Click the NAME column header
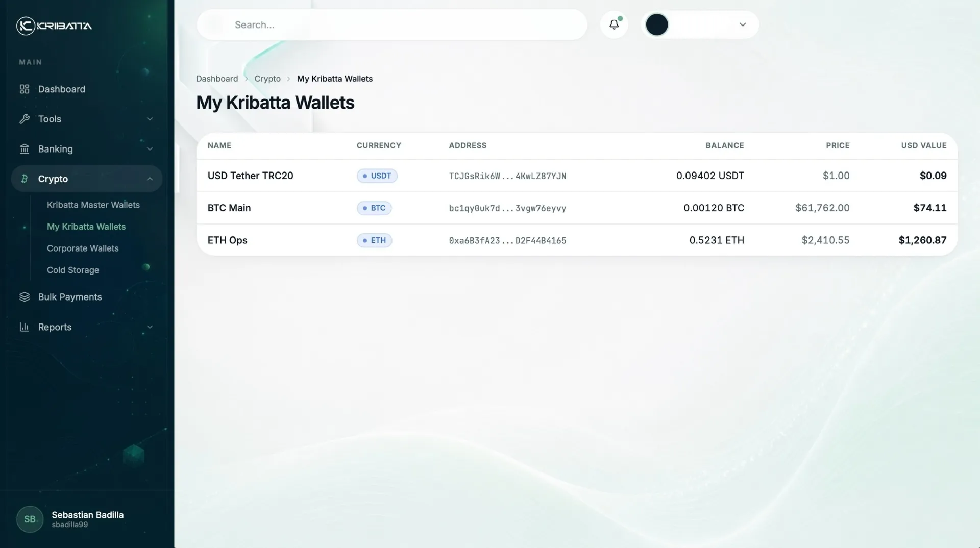This screenshot has width=980, height=548. 219,145
